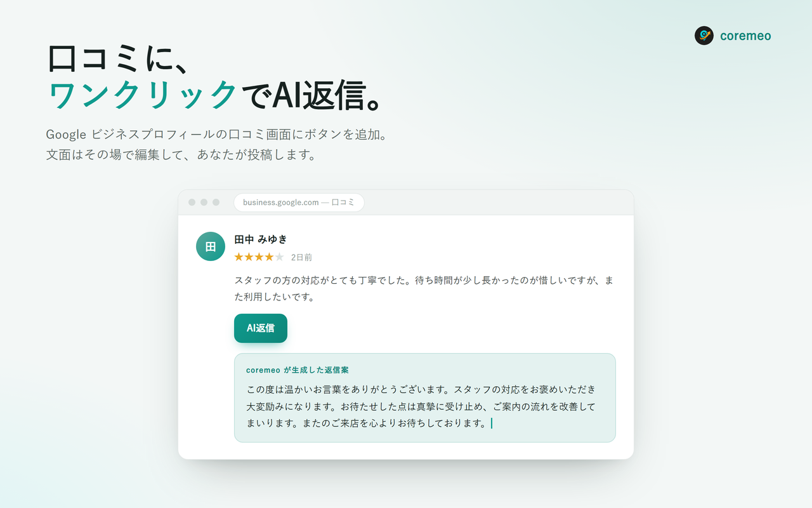Click the third gray window dot
Screen dimensions: 812x508
click(x=216, y=203)
